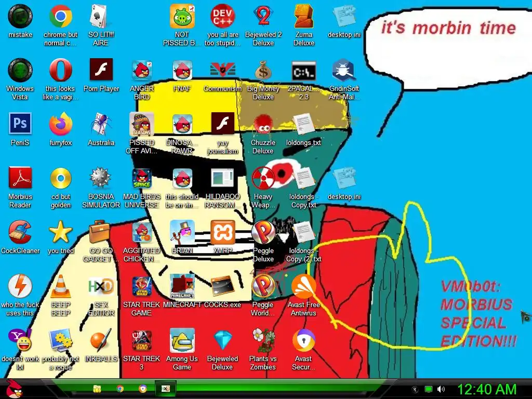This screenshot has width=532, height=399.
Task: Select the 'probably not a rogue' gears icon
Action: coord(60,340)
